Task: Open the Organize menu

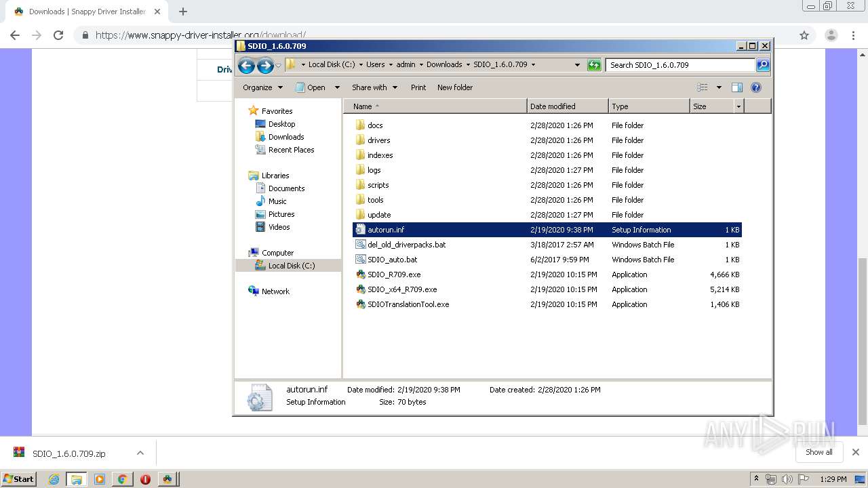Action: [x=262, y=87]
